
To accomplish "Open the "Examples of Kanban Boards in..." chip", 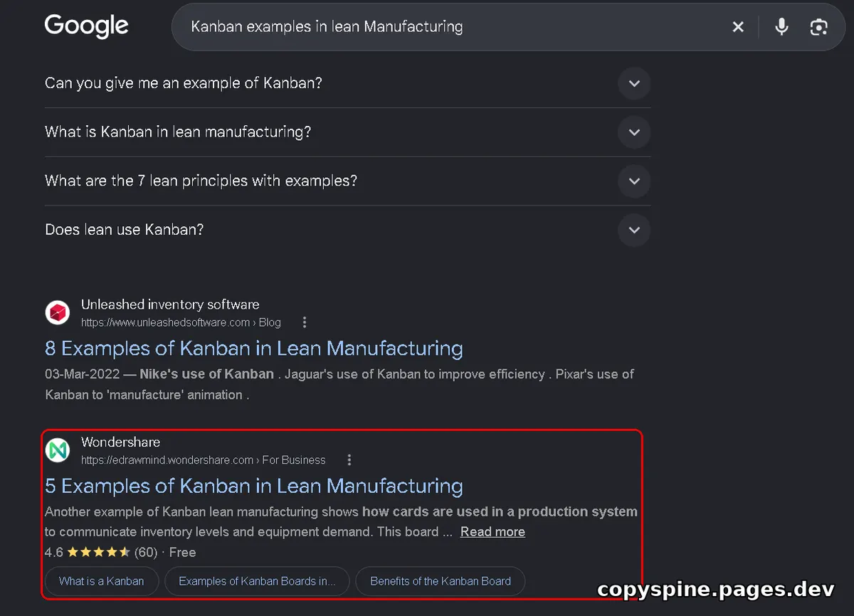I will (257, 581).
